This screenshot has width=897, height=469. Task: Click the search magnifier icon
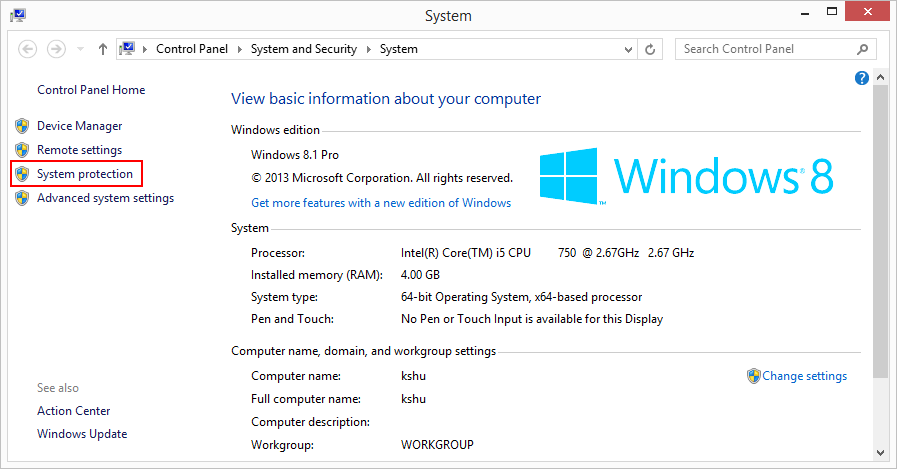coord(862,49)
